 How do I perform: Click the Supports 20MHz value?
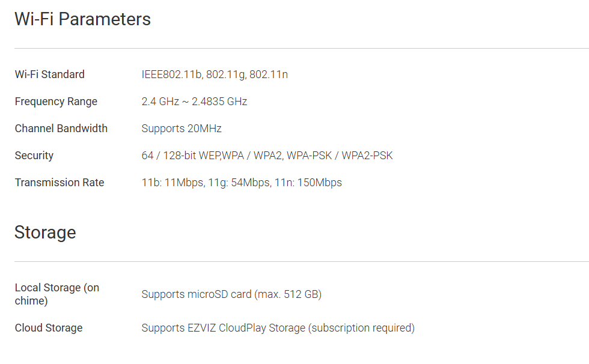tap(182, 129)
